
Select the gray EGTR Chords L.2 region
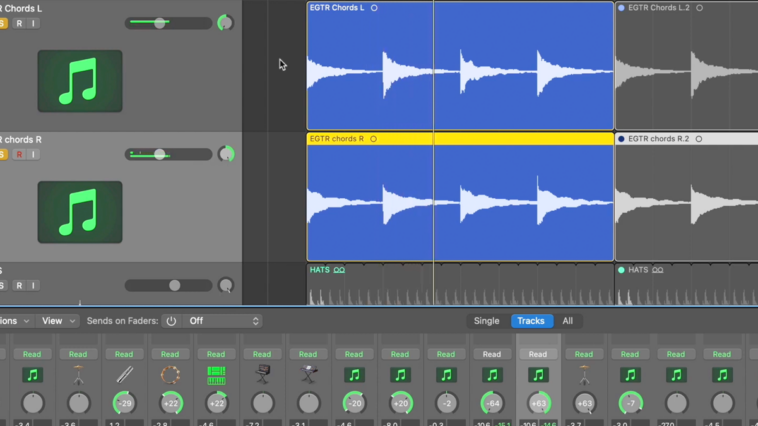pyautogui.click(x=686, y=66)
